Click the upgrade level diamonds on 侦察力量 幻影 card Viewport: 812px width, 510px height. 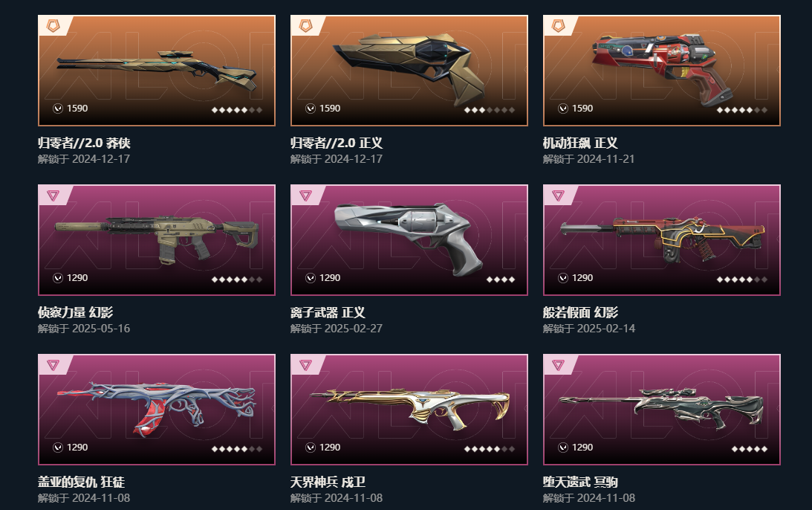tap(237, 280)
